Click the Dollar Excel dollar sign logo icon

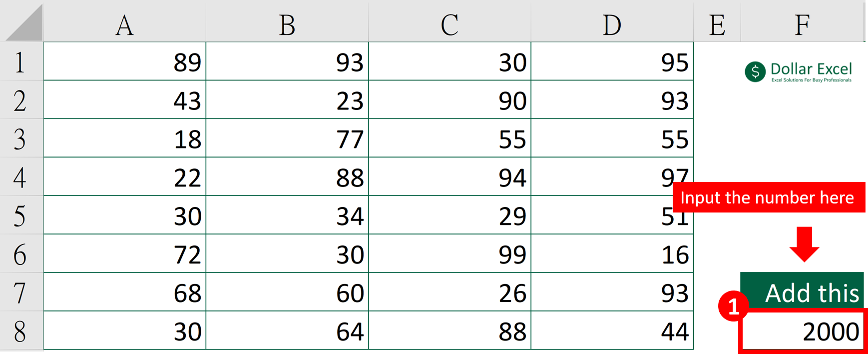click(x=755, y=70)
